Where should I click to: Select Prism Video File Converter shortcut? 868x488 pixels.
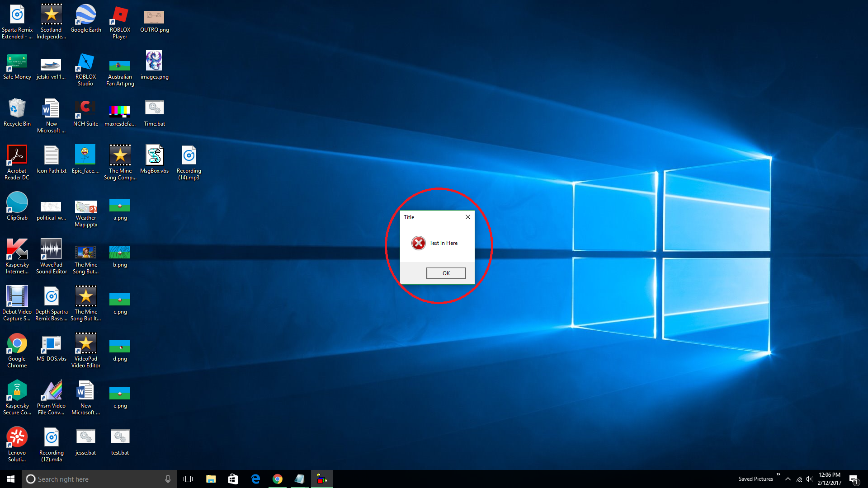point(52,398)
